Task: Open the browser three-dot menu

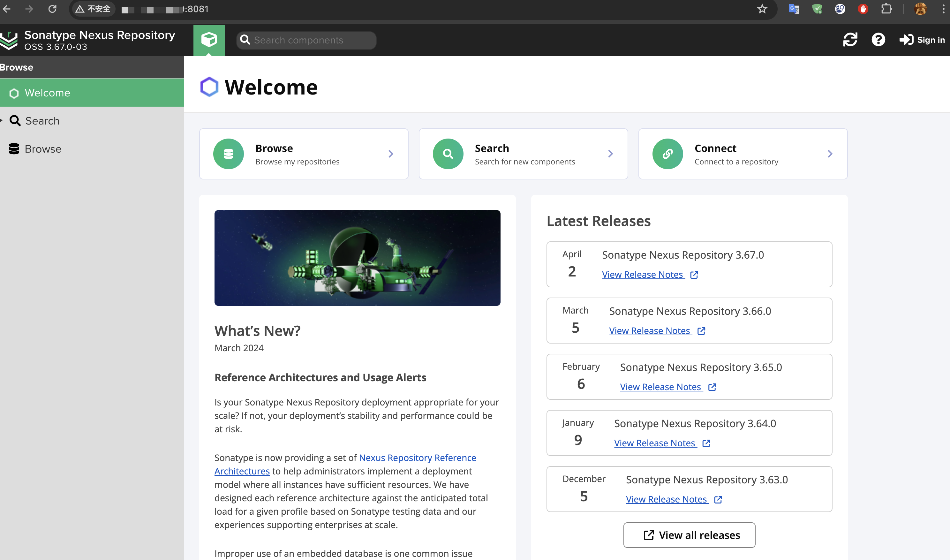Action: pos(943,9)
